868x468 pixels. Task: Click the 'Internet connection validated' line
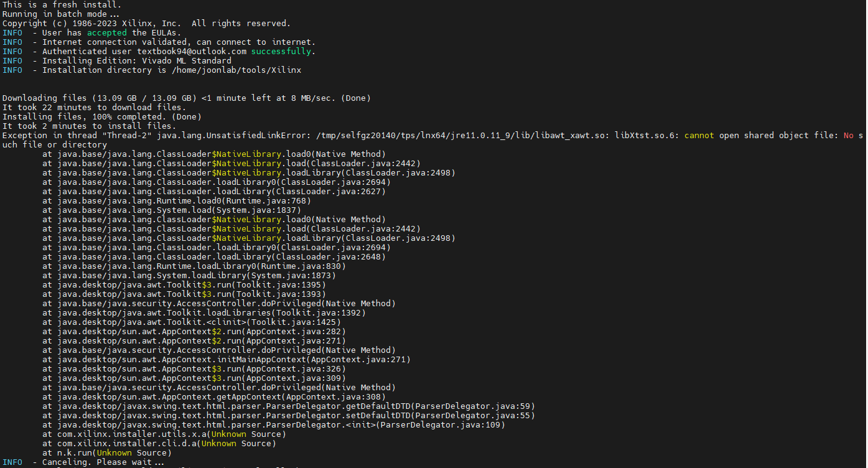tap(159, 42)
